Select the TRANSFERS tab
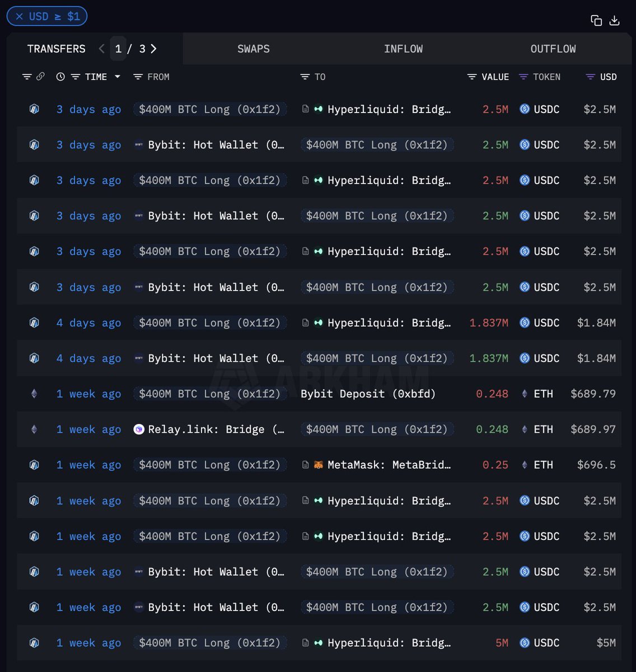Image resolution: width=636 pixels, height=672 pixels. [x=57, y=49]
